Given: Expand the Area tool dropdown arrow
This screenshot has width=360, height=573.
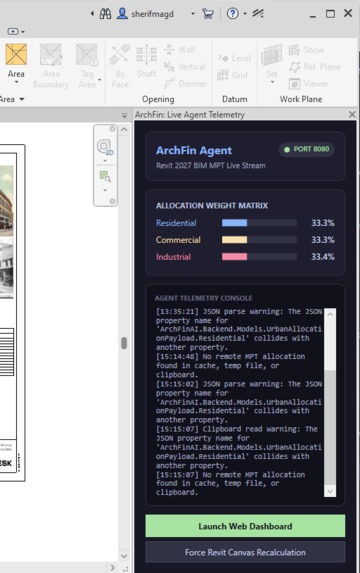Looking at the screenshot, I should pos(16,82).
